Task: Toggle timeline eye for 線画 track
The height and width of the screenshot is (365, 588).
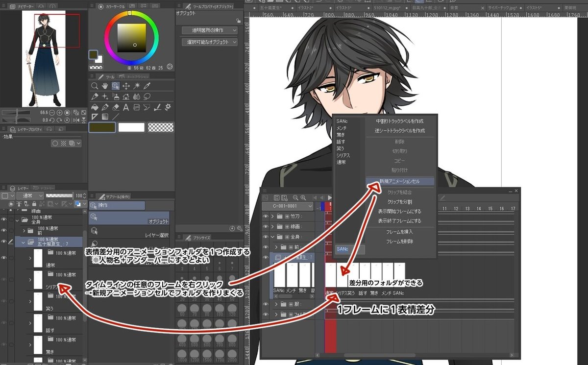Action: [x=266, y=226]
